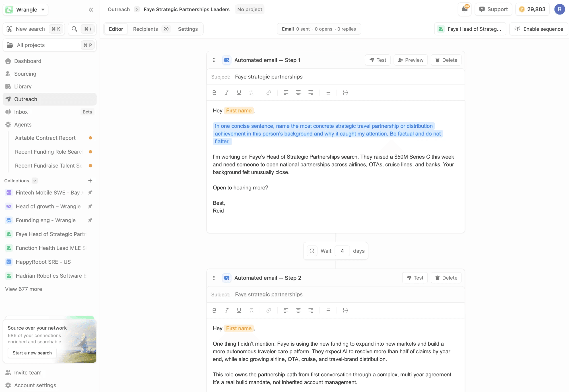Align text right in Step 1 toolbar
Screen dimensions: 569x392
click(311, 92)
